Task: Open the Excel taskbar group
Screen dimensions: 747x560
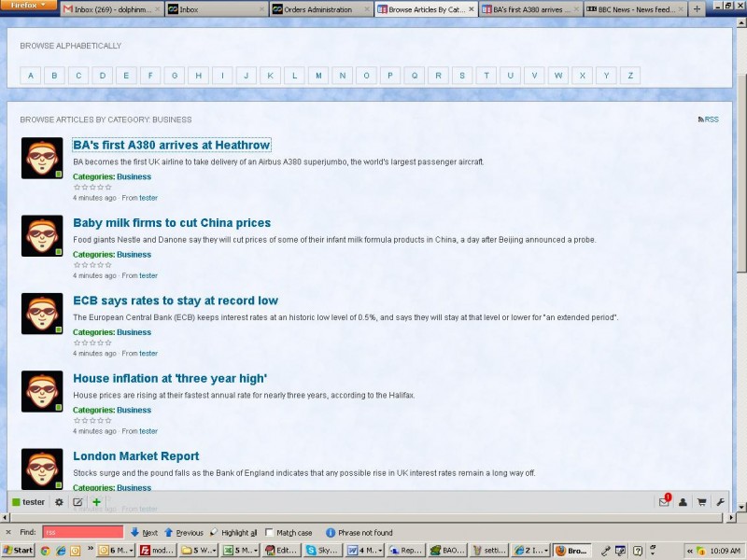Action: [241, 551]
